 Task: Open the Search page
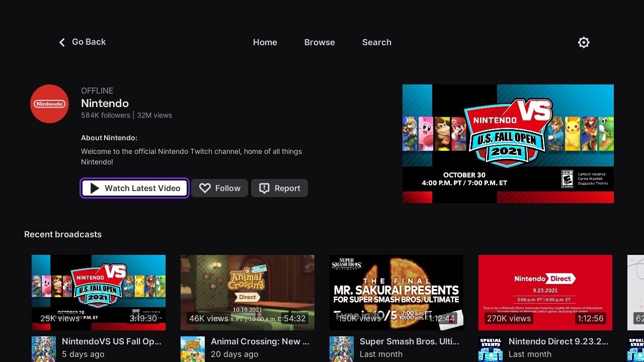[x=376, y=42]
